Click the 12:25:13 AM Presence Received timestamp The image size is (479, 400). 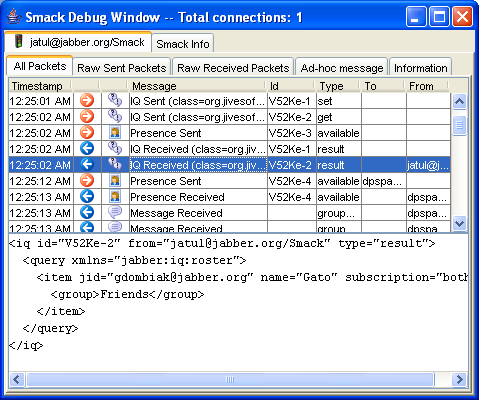tap(40, 197)
